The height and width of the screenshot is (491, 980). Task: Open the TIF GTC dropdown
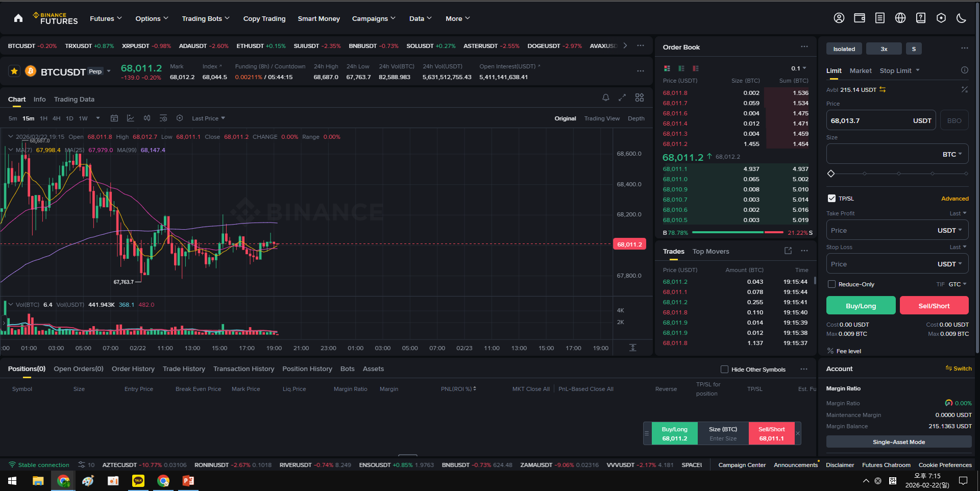958,284
